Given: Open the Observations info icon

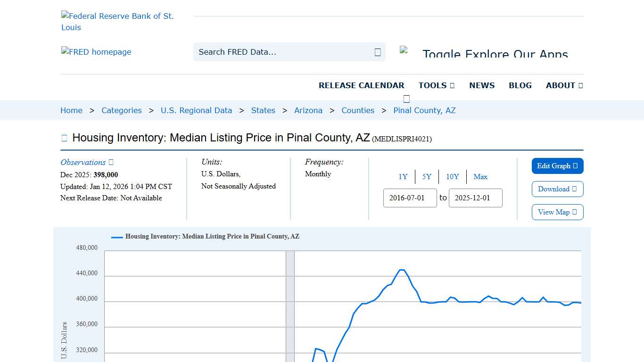Looking at the screenshot, I should click(x=111, y=162).
